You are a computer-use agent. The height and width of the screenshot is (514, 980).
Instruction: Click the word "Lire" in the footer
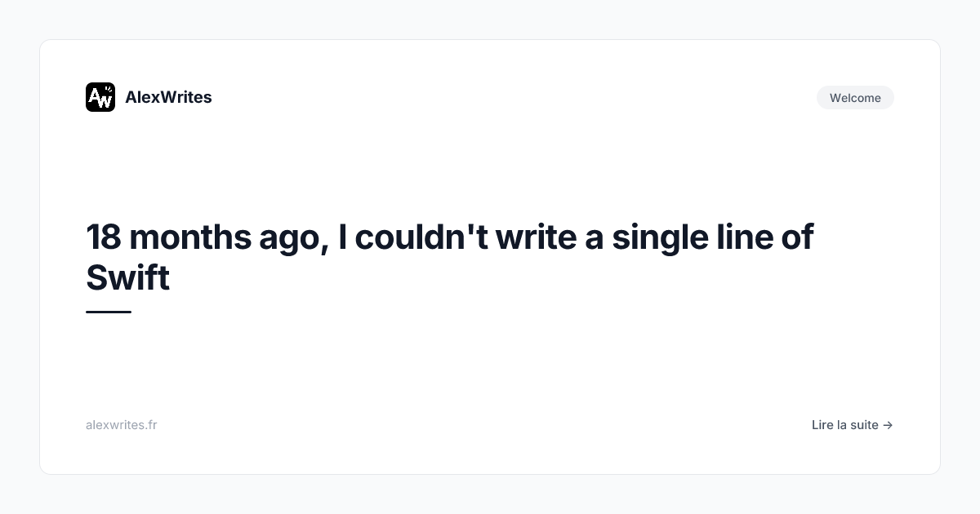click(822, 425)
